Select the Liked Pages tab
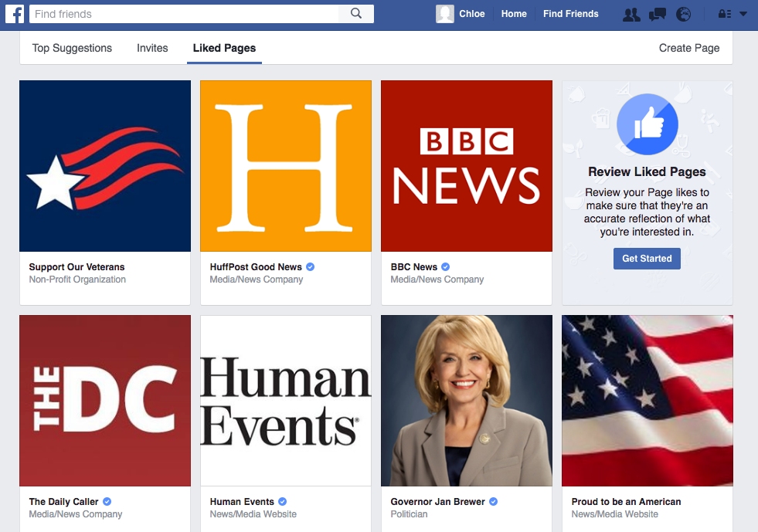Viewport: 758px width, 532px height. pyautogui.click(x=224, y=48)
